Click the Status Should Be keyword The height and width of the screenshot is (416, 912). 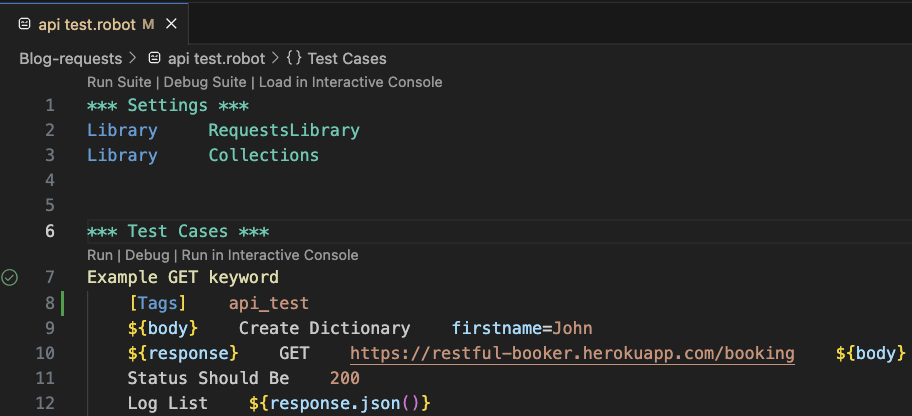[208, 378]
